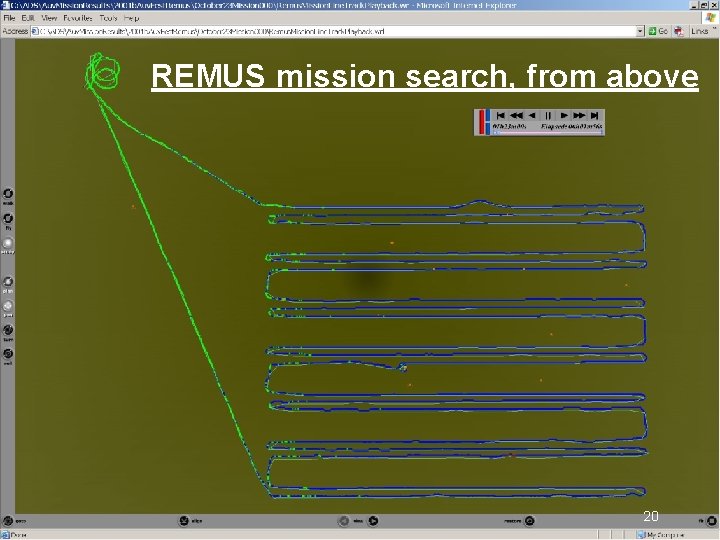
Task: Go to previous viewpoint arrow
Action: [x=343, y=521]
